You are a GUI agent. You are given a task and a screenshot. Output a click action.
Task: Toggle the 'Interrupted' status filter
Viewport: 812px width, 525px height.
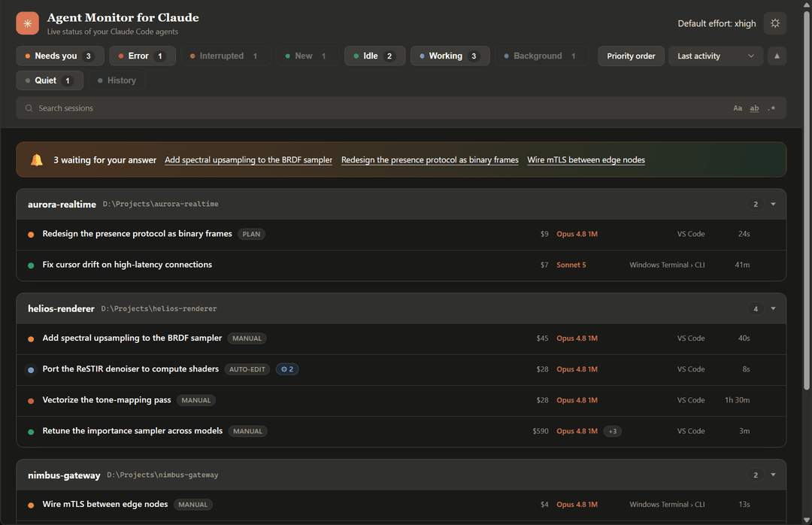click(x=226, y=56)
